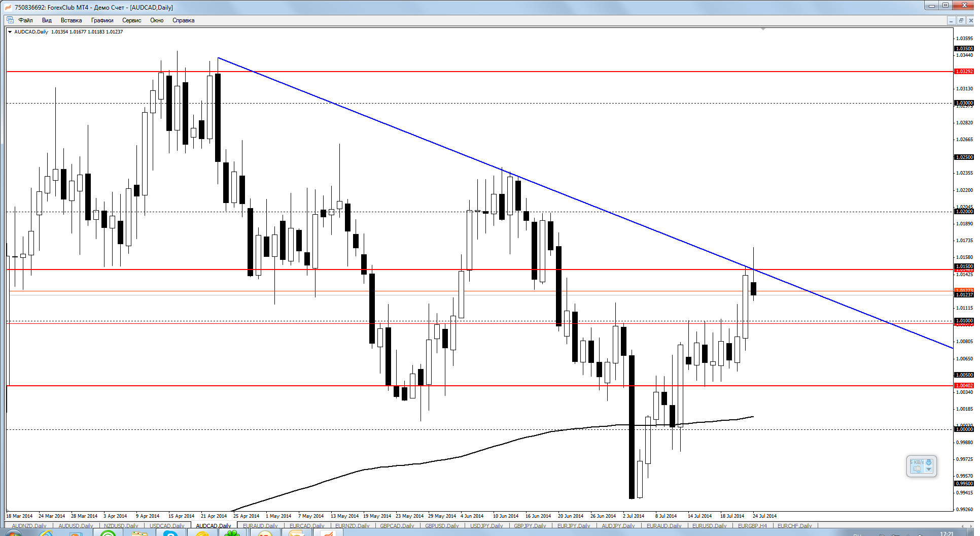Open the Файл menu
This screenshot has height=536, width=980.
(x=25, y=20)
